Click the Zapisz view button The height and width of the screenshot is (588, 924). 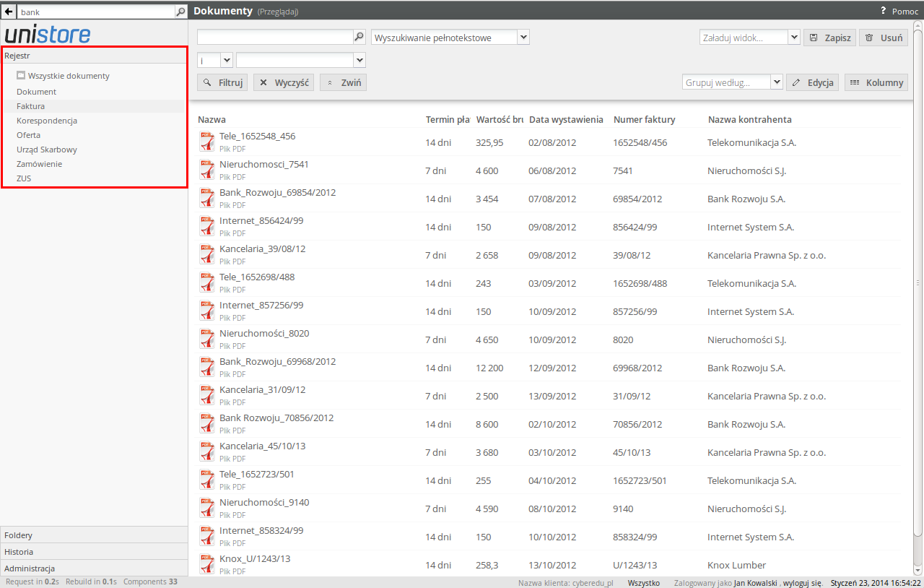click(829, 38)
